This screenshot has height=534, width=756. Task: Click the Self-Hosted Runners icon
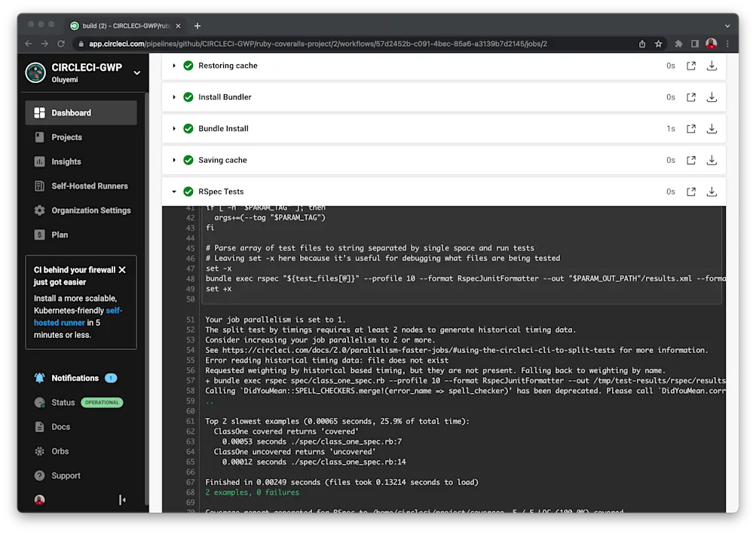[x=39, y=186]
